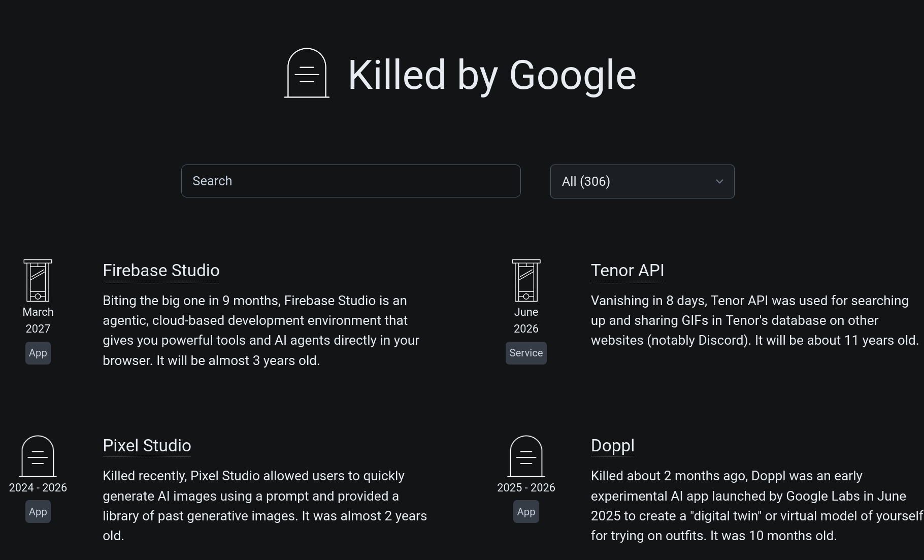Open the Pixel Studio link
The height and width of the screenshot is (560, 924).
click(147, 446)
